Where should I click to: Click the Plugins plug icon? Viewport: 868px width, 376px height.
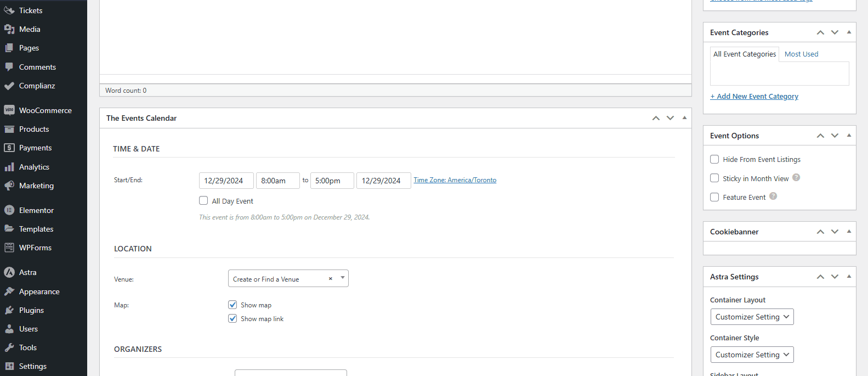click(x=9, y=310)
